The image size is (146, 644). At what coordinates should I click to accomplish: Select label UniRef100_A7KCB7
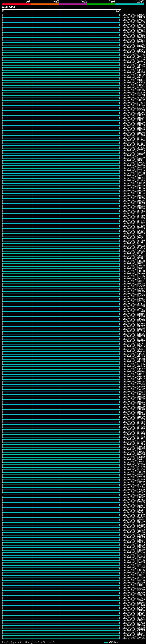pyautogui.click(x=134, y=510)
